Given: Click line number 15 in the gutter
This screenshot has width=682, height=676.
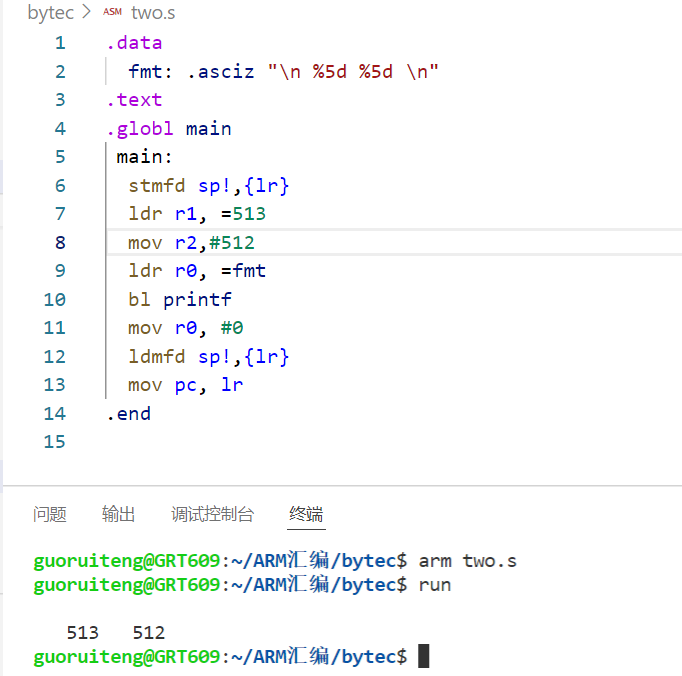Looking at the screenshot, I should click(54, 442).
